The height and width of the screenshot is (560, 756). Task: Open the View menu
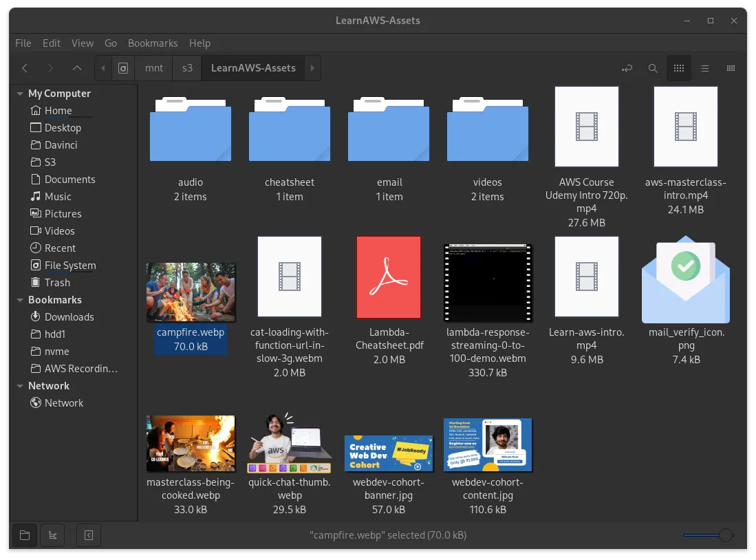coord(83,43)
